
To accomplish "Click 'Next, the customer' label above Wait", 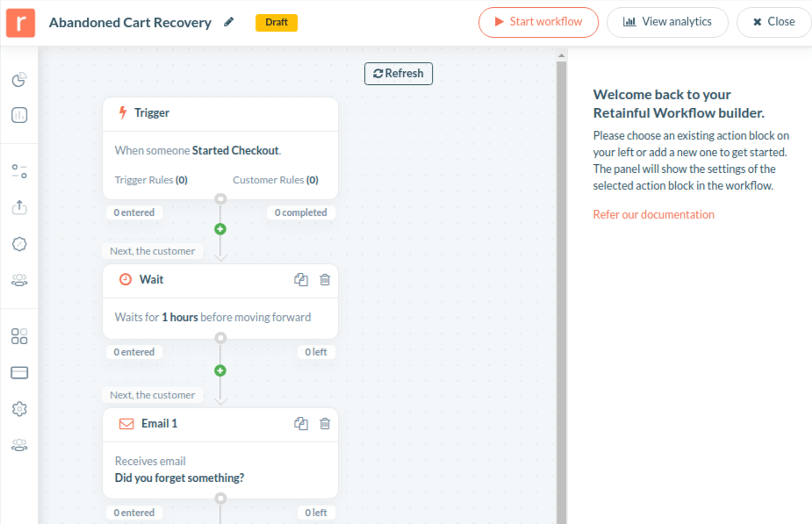I will pyautogui.click(x=152, y=251).
